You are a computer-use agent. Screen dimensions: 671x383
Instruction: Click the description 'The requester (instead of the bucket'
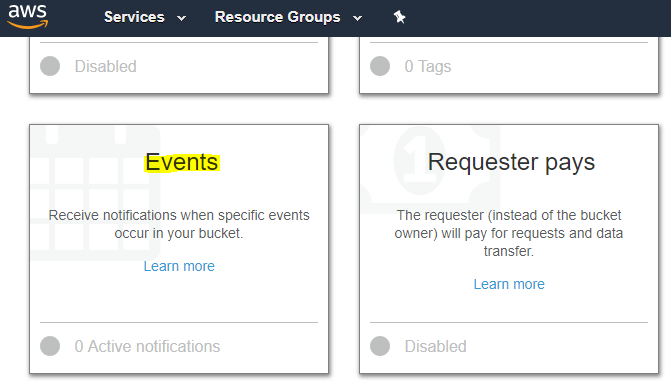pyautogui.click(x=509, y=215)
